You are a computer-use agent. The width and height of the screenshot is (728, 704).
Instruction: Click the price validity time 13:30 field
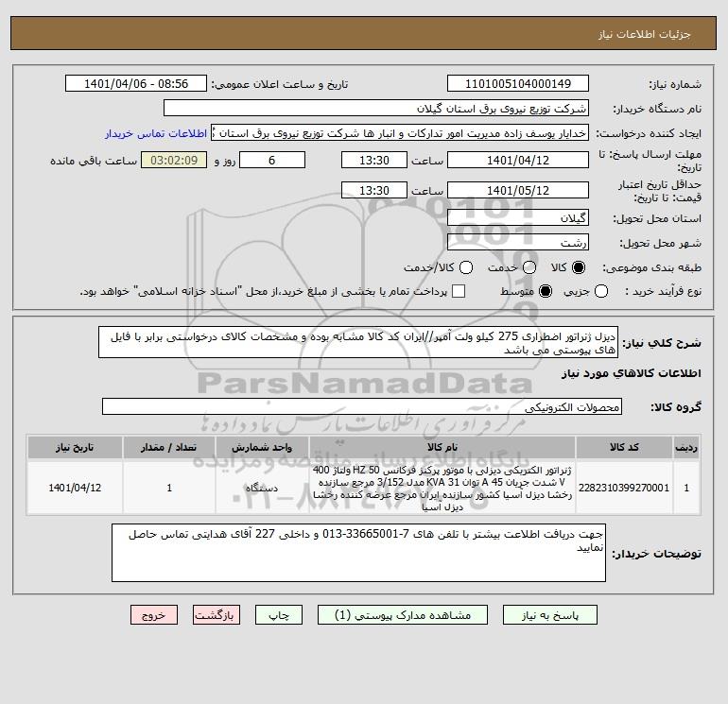[374, 191]
